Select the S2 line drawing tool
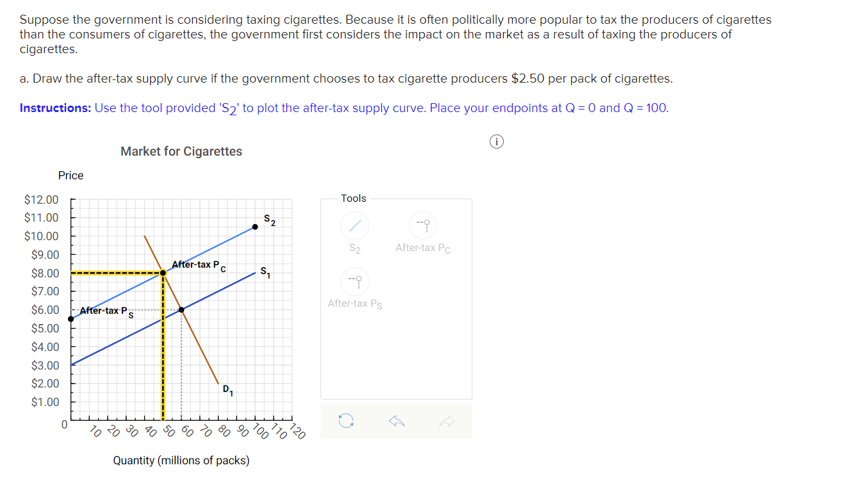864x504 pixels. tap(354, 225)
